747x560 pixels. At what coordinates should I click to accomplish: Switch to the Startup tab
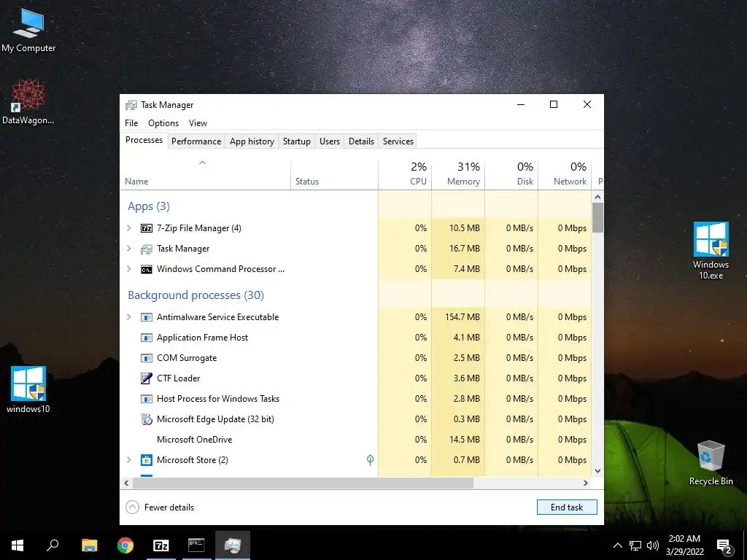pos(296,141)
